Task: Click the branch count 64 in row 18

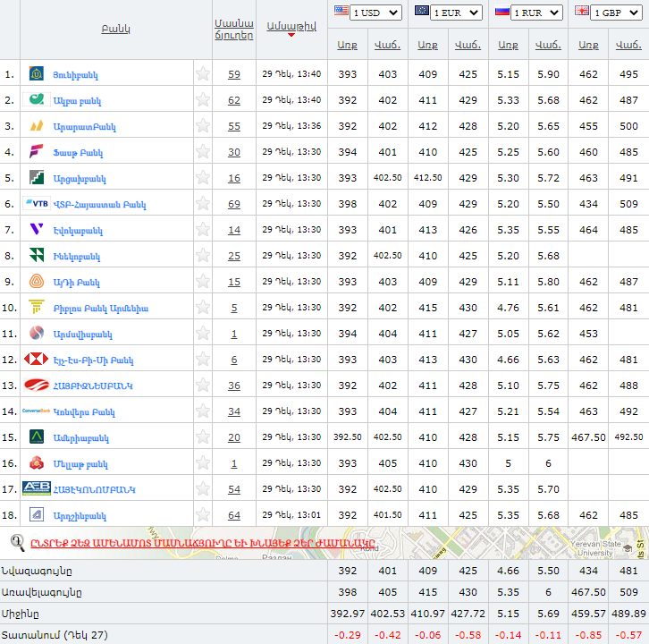Action: click(234, 515)
